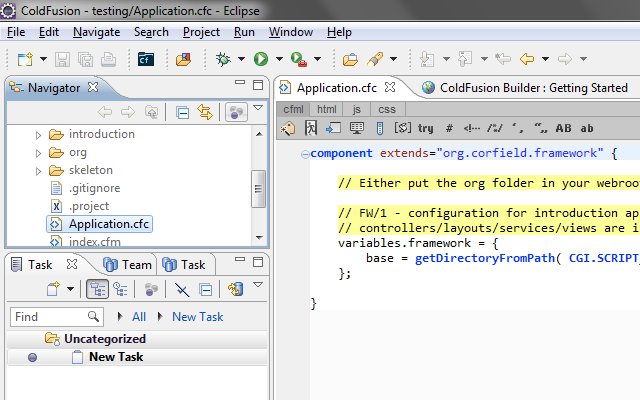
Task: Click the Open Task folder icon in toolbar
Action: coord(350,59)
